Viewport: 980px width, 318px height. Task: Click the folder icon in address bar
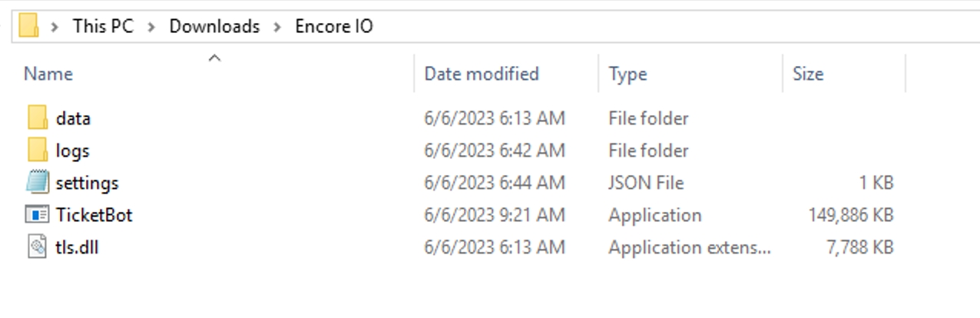click(x=28, y=26)
